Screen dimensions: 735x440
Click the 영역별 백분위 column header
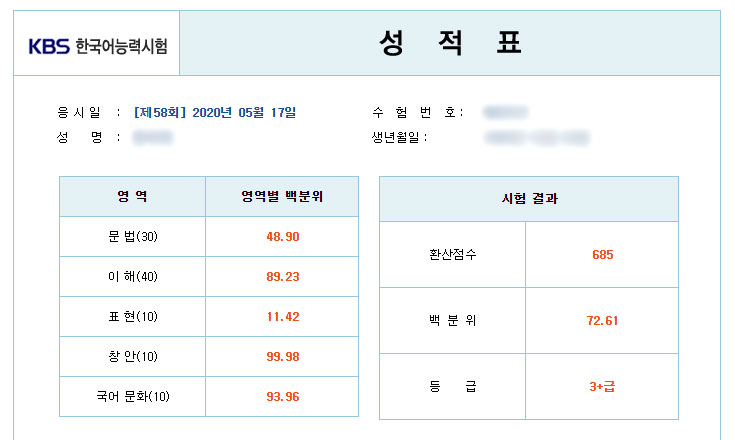(282, 196)
